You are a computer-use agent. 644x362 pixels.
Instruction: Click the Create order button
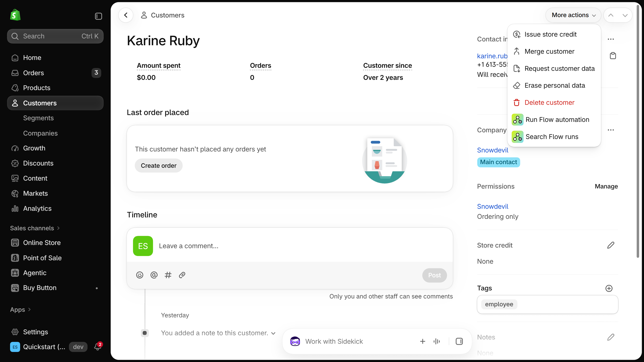tap(159, 165)
